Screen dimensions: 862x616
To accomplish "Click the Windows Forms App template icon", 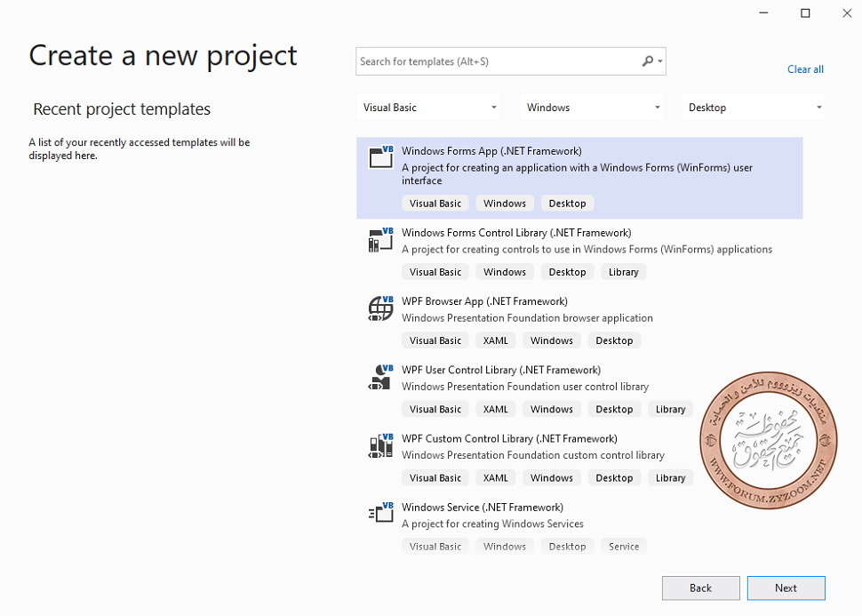I will point(381,156).
